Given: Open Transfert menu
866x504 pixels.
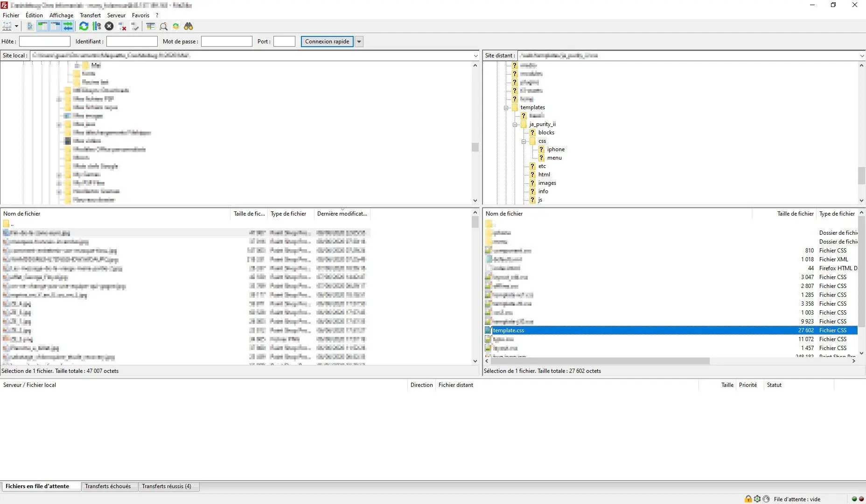Looking at the screenshot, I should pos(90,15).
